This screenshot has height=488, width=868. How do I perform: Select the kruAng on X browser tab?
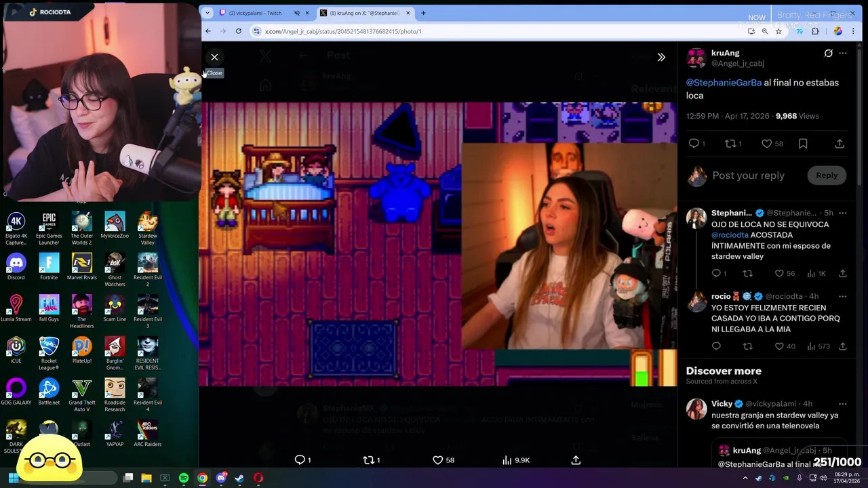tap(365, 13)
